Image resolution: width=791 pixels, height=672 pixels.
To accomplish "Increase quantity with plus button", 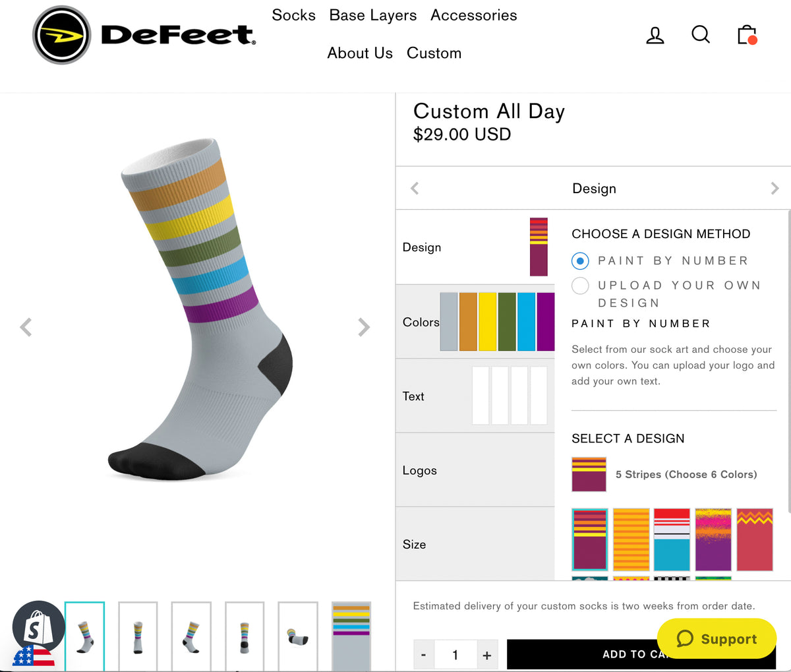I will (486, 655).
